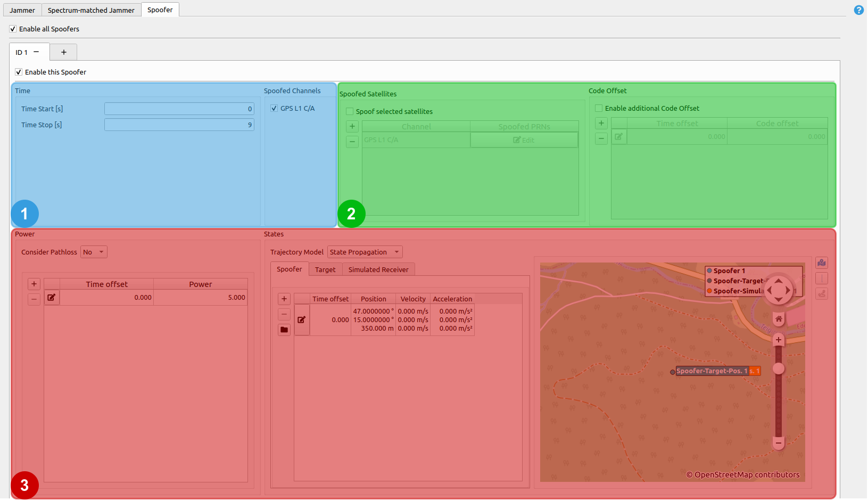Expand the Trajectory Model dropdown

pos(365,252)
